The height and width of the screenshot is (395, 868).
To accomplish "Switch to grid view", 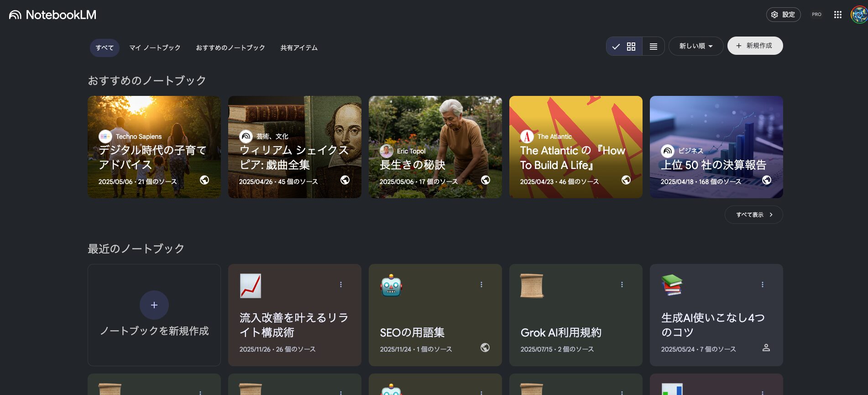I will (624, 47).
